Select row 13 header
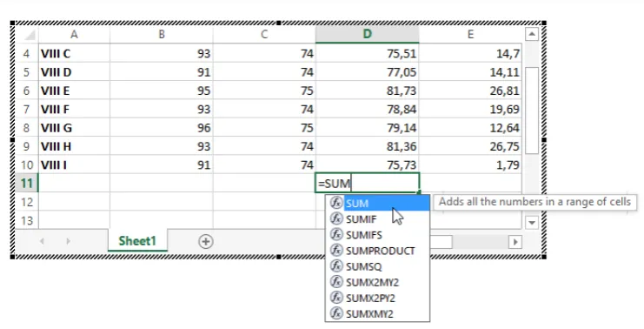Image resolution: width=644 pixels, height=329 pixels. click(x=27, y=220)
